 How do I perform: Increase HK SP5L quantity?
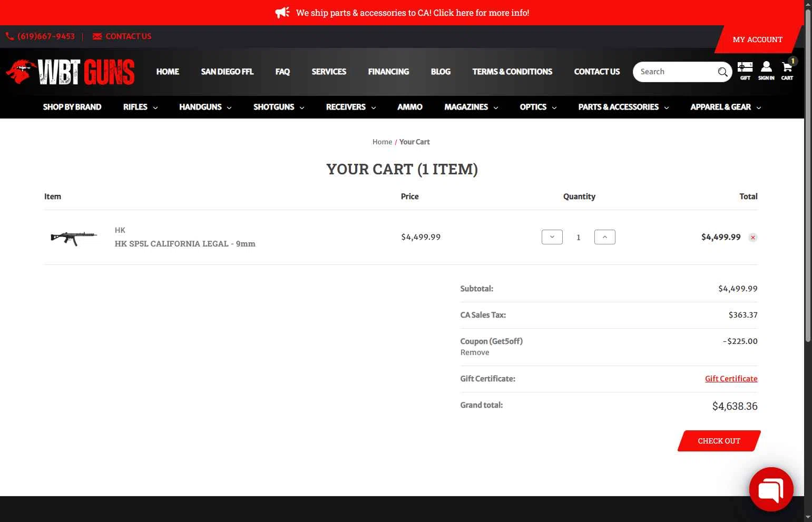605,237
